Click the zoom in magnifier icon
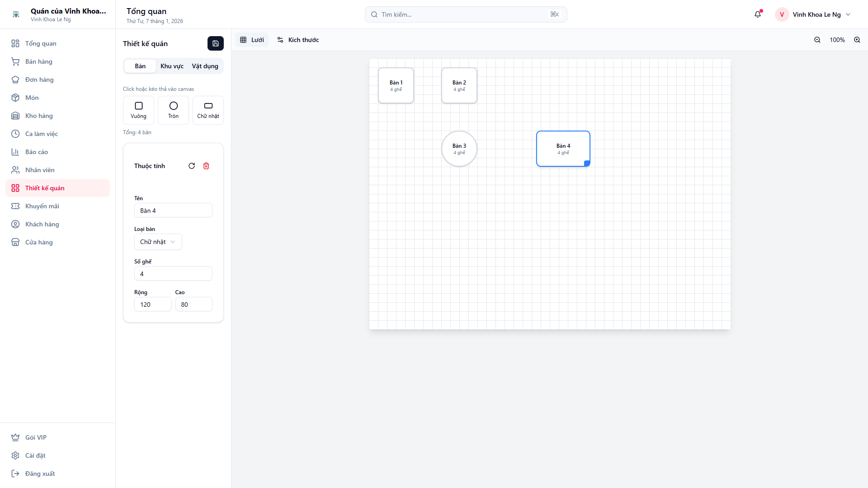Viewport: 868px width, 488px height. coord(857,40)
